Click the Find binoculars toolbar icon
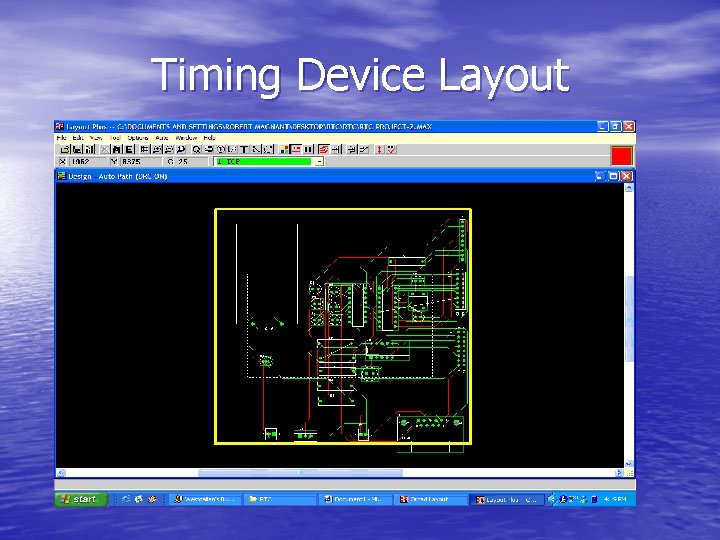Screen dimensions: 720x540 (x=117, y=149)
